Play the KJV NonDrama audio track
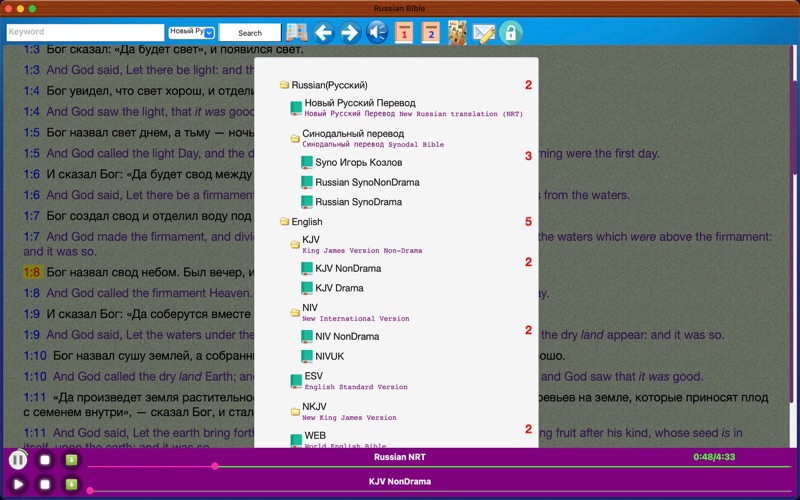This screenshot has height=500, width=800. 18,485
